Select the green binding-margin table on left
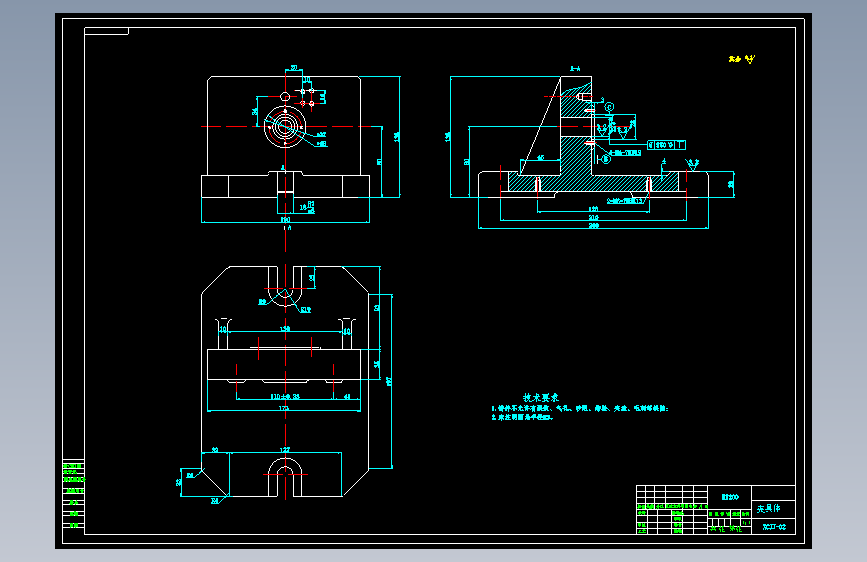This screenshot has height=562, width=867. pos(74,495)
